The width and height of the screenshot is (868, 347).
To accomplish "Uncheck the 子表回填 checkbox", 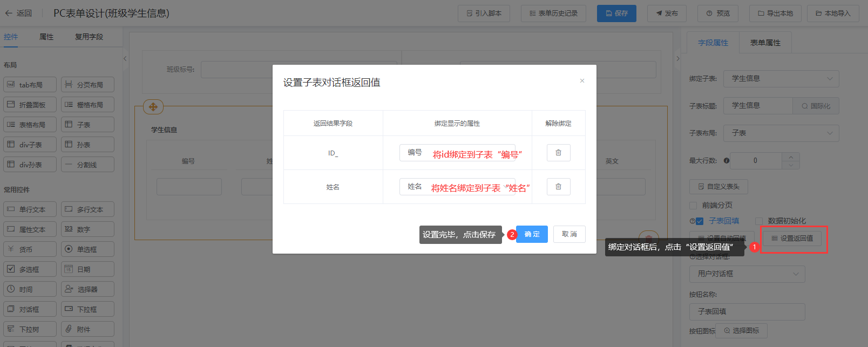I will coord(700,221).
